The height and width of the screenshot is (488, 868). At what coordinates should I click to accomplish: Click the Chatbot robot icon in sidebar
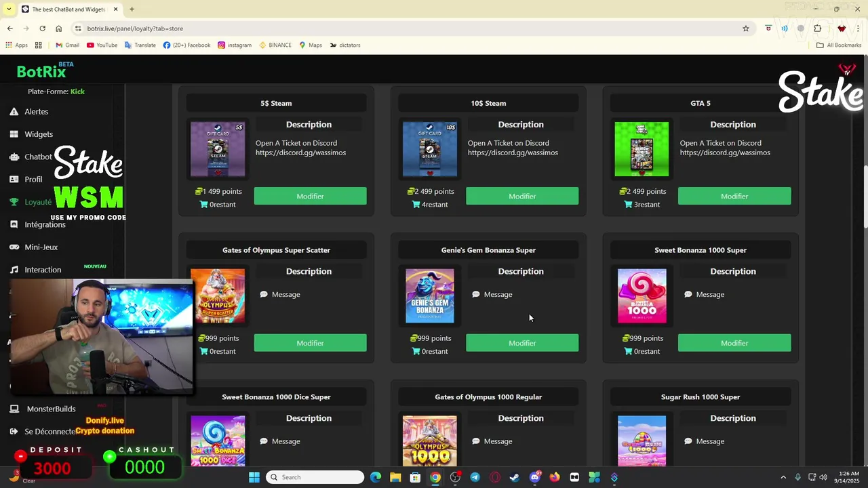pos(14,157)
